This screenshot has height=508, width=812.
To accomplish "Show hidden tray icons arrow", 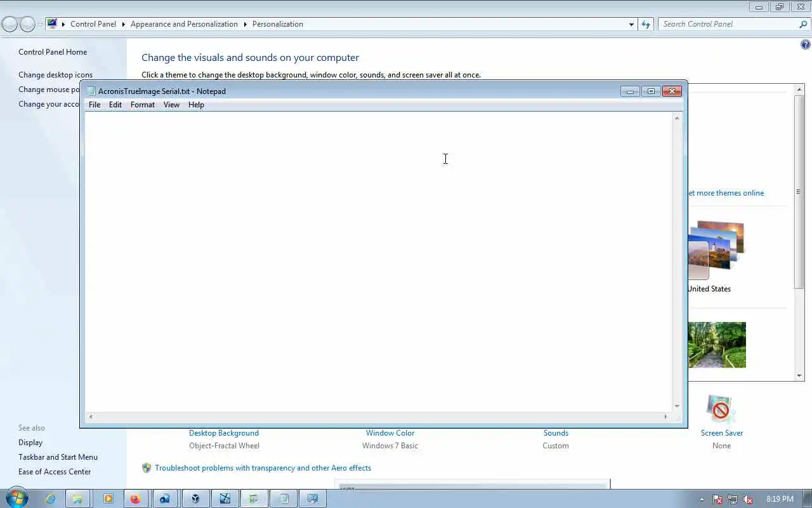I will click(702, 499).
